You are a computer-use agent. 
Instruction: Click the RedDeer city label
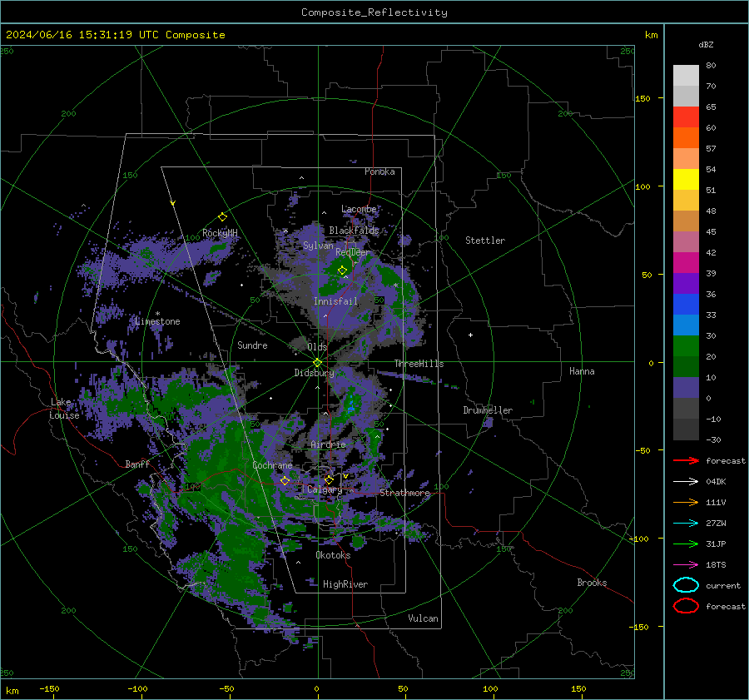tap(353, 252)
